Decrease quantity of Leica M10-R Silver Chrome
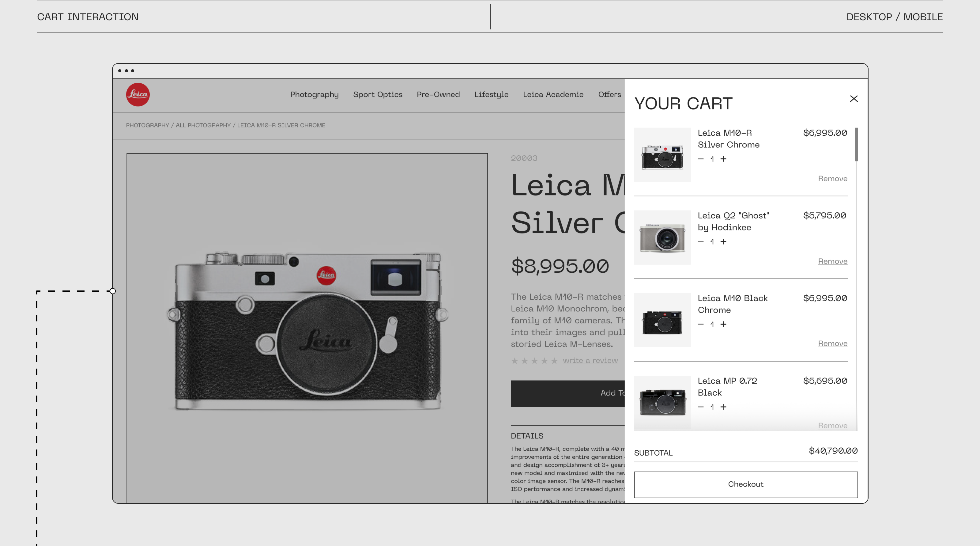The width and height of the screenshot is (980, 546). (x=700, y=159)
